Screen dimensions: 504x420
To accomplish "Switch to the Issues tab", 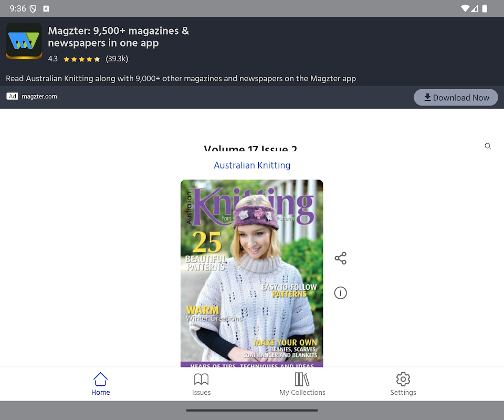I will [201, 384].
